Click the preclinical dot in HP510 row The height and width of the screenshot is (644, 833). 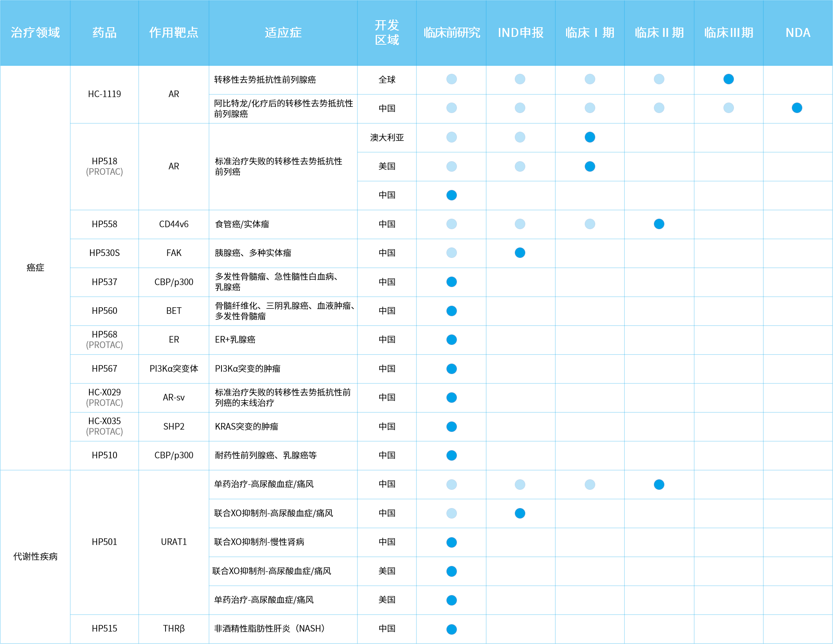[x=451, y=455]
